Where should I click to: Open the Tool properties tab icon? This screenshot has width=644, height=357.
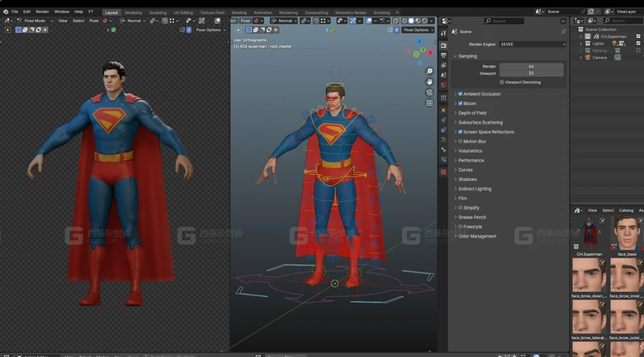tap(444, 33)
